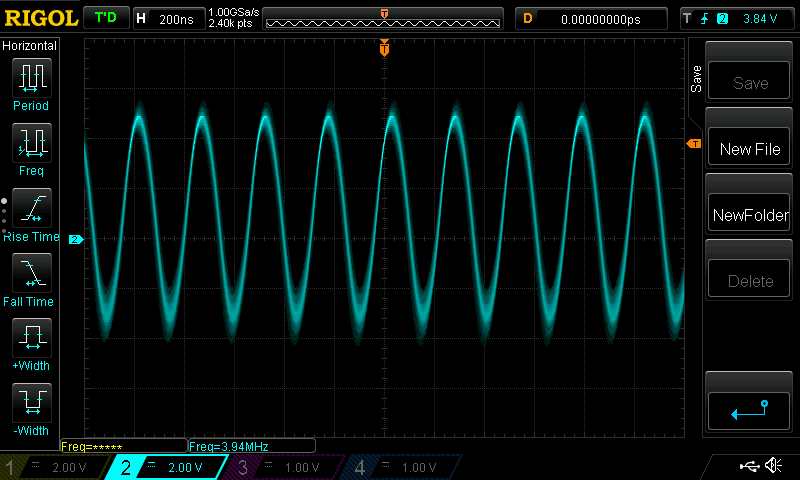This screenshot has height=480, width=800.
Task: Click the Horizontal measurement menu header
Action: [30, 46]
